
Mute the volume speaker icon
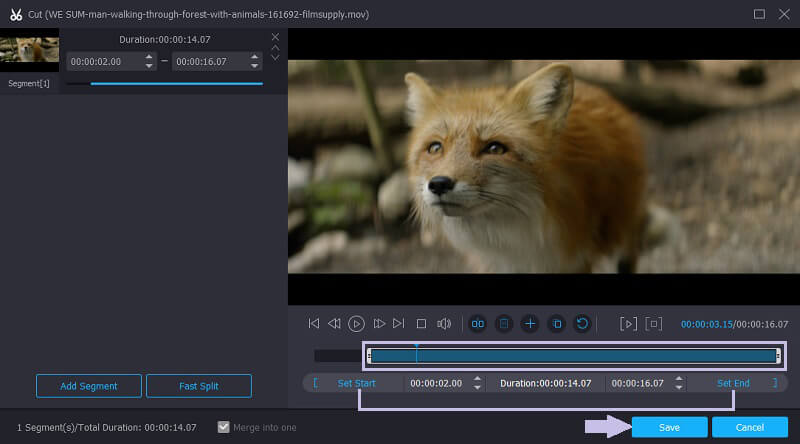click(444, 324)
